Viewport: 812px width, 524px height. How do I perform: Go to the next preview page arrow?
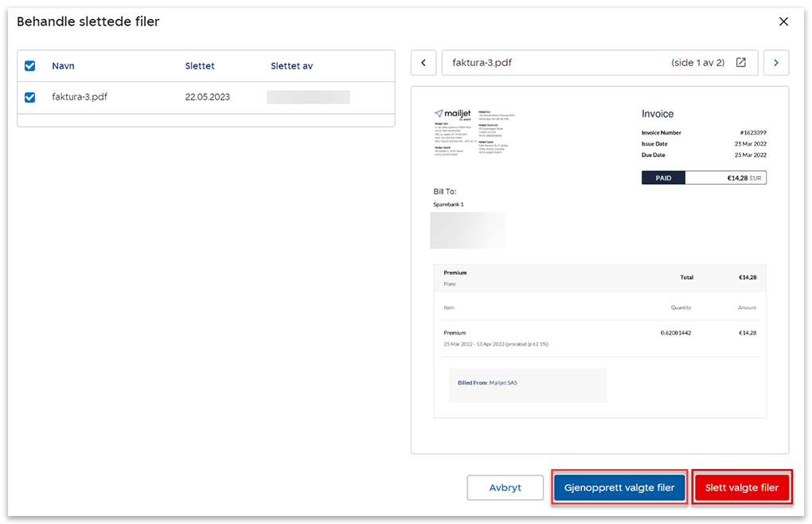pyautogui.click(x=775, y=63)
